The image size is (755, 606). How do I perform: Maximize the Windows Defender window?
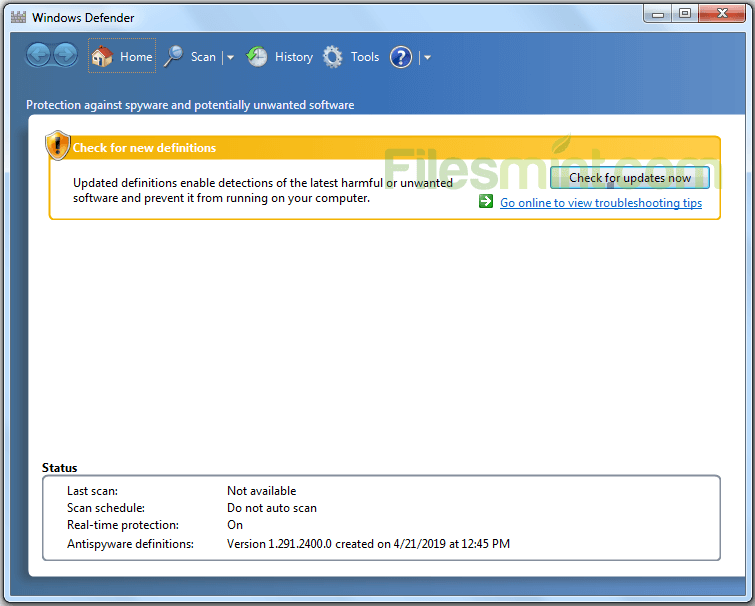click(x=685, y=14)
